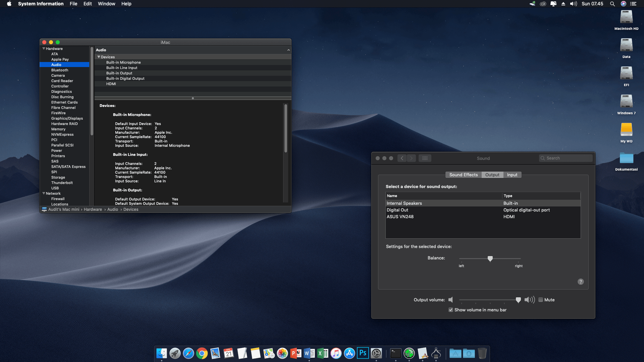Image resolution: width=644 pixels, height=362 pixels.
Task: Click help question mark in Sound window
Action: [581, 282]
